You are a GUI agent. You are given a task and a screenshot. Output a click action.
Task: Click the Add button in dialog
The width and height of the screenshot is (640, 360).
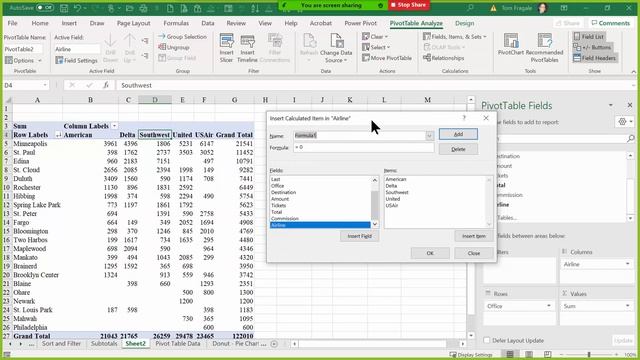[x=458, y=134]
